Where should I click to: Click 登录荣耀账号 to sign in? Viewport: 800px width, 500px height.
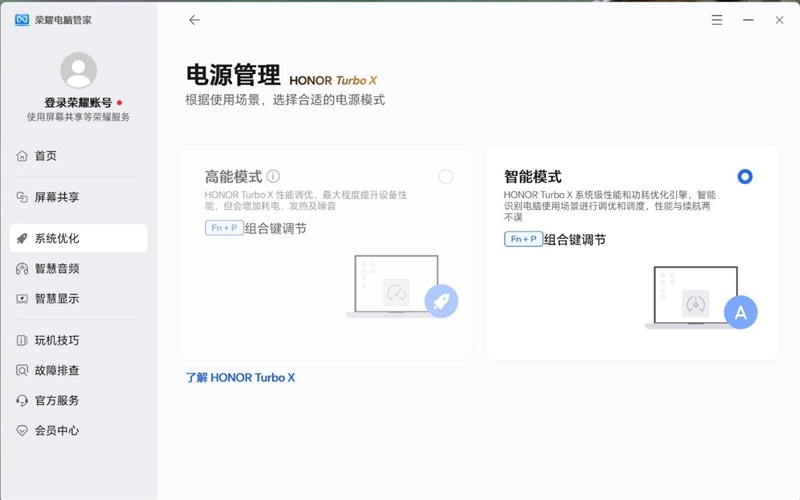78,103
